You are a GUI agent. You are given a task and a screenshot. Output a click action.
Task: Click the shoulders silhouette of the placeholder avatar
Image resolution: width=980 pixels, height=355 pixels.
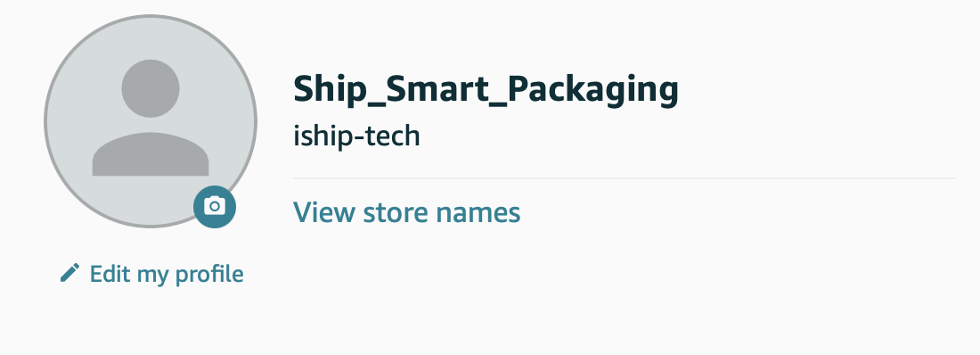click(151, 154)
